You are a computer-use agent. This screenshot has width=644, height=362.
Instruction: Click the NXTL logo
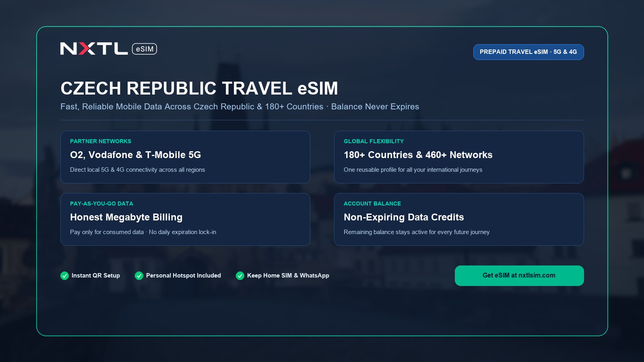tap(94, 49)
